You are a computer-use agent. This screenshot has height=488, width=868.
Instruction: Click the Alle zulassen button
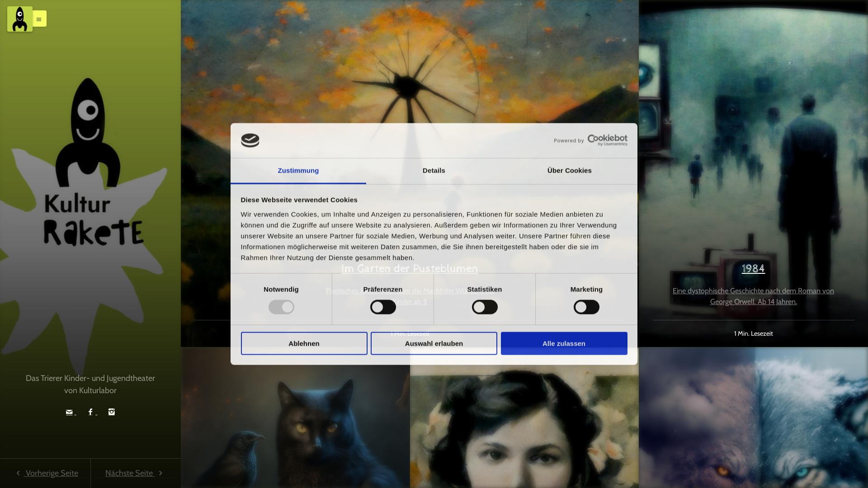click(x=564, y=343)
